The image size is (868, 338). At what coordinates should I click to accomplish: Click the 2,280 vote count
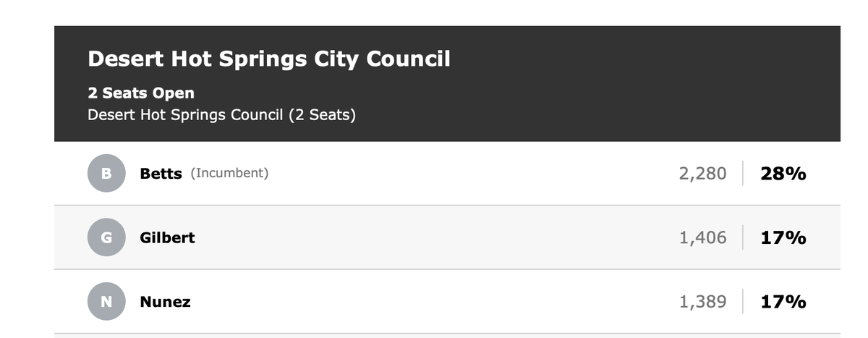click(x=702, y=174)
